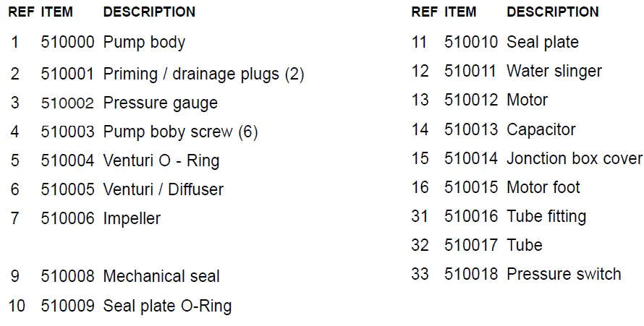Click Seal plate O-Ring description
Viewport: 644px width, 326px height.
click(x=167, y=306)
